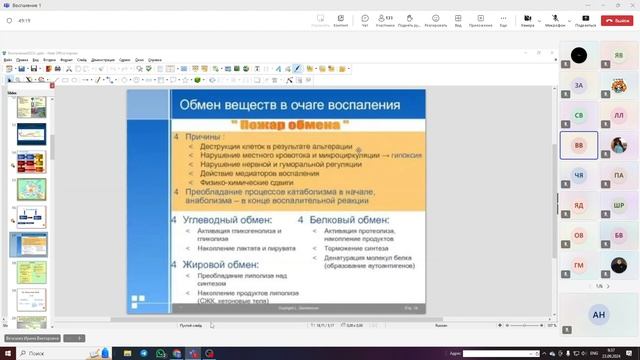Open the Формат menu
This screenshot has height=360, width=640.
click(x=66, y=60)
